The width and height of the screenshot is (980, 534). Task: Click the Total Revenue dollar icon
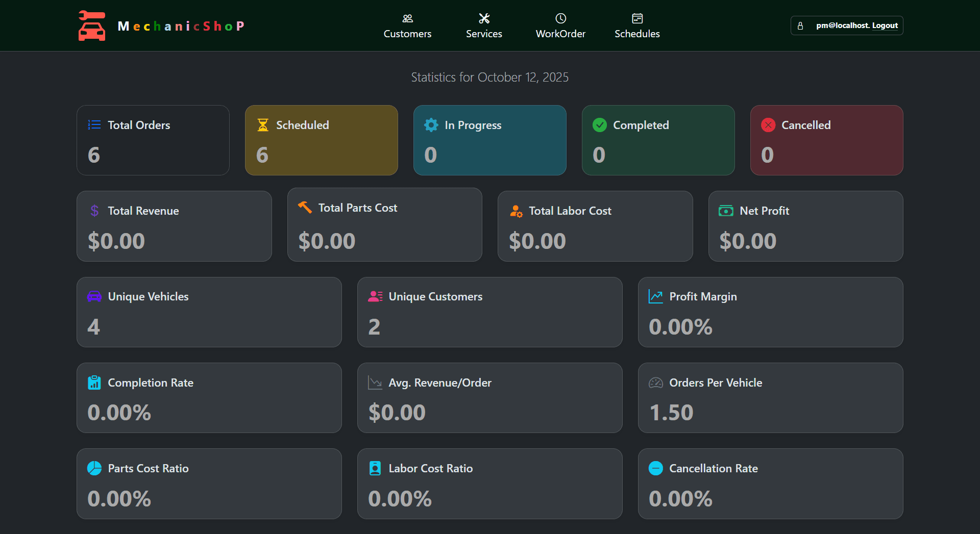94,211
